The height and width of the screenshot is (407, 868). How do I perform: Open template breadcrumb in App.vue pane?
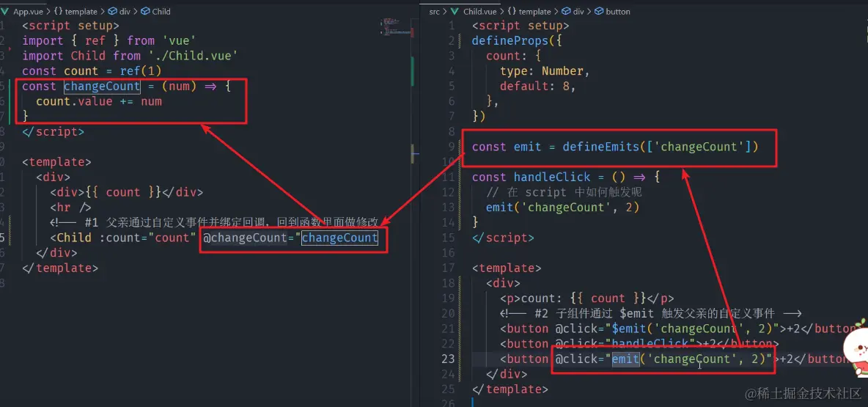pos(81,11)
